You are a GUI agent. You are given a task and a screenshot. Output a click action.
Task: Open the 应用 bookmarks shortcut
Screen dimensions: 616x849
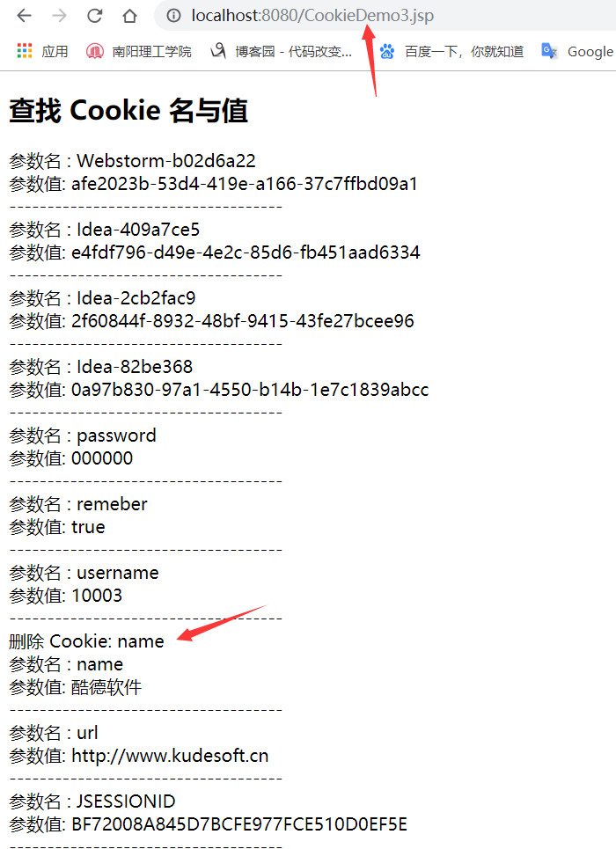tap(55, 51)
